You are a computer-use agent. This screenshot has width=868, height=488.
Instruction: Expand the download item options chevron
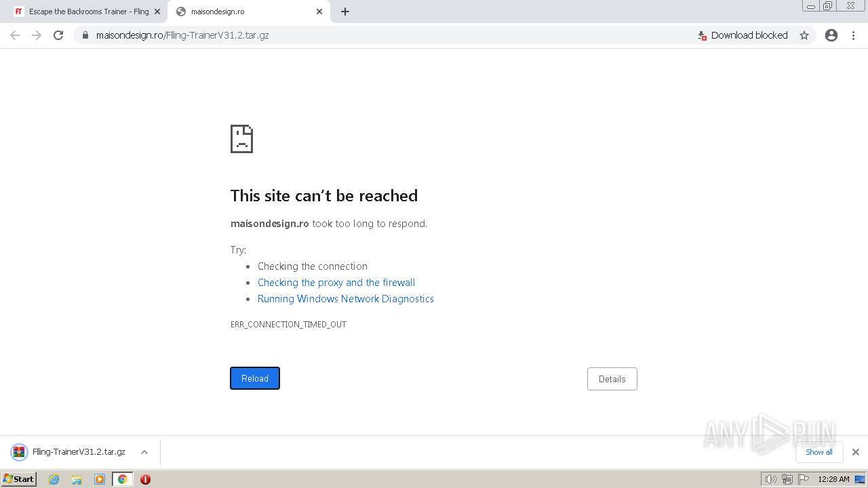tap(144, 452)
